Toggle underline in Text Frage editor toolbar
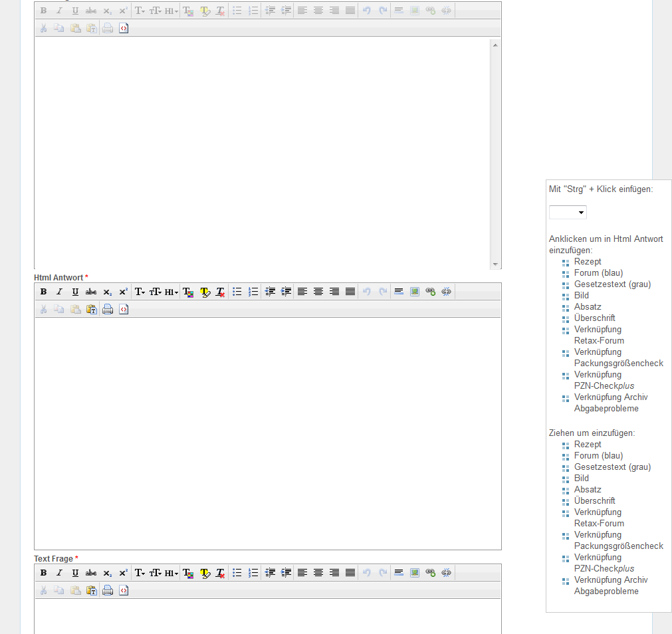672x634 pixels. click(x=75, y=573)
